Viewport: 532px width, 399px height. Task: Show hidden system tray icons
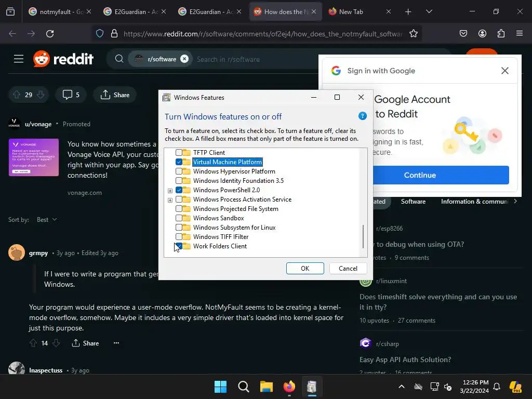[x=402, y=387]
